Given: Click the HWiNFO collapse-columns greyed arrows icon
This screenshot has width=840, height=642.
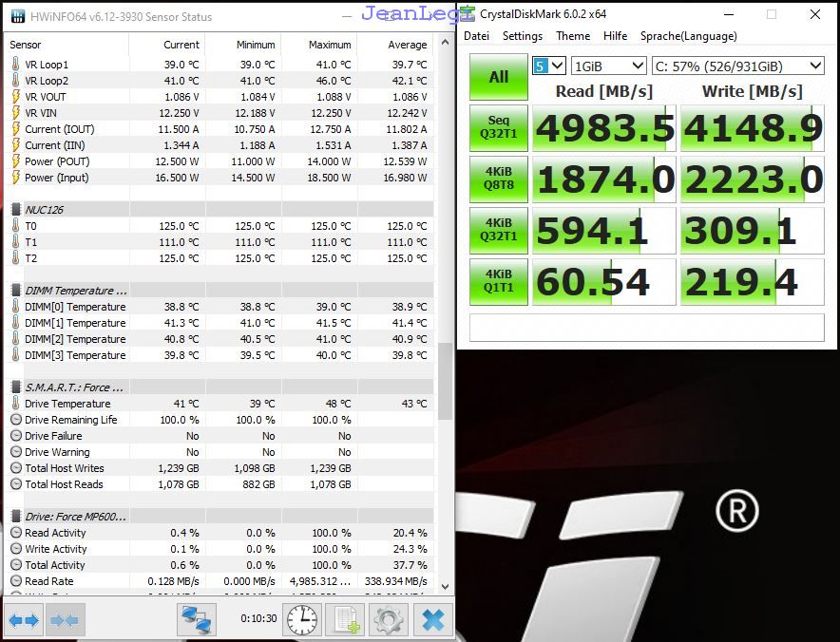Looking at the screenshot, I should point(65,620).
